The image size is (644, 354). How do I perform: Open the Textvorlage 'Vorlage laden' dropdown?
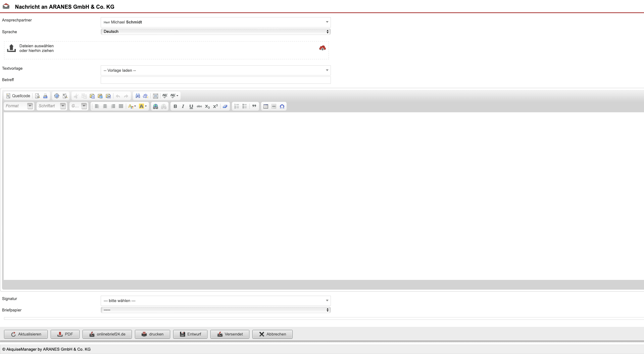(x=215, y=70)
